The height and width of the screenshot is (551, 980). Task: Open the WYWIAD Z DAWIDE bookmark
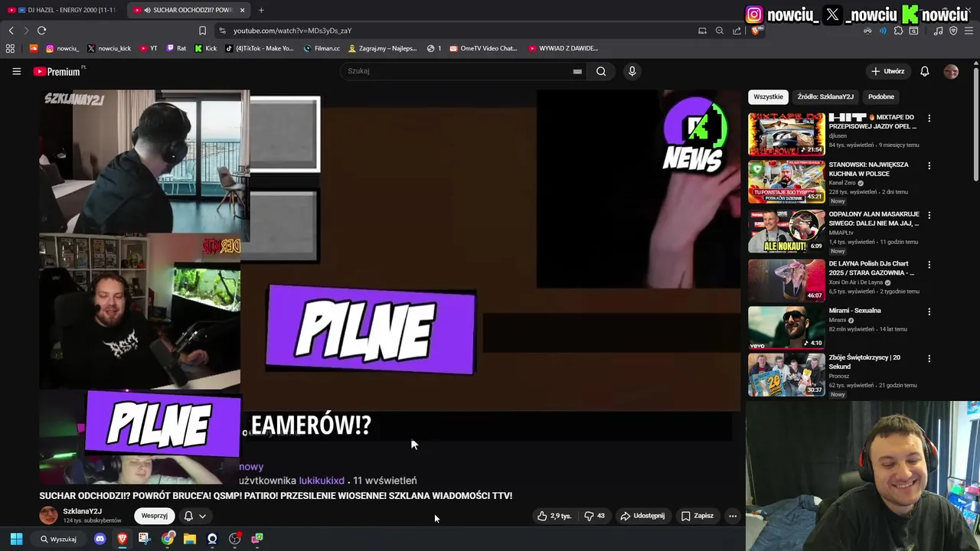pos(563,48)
